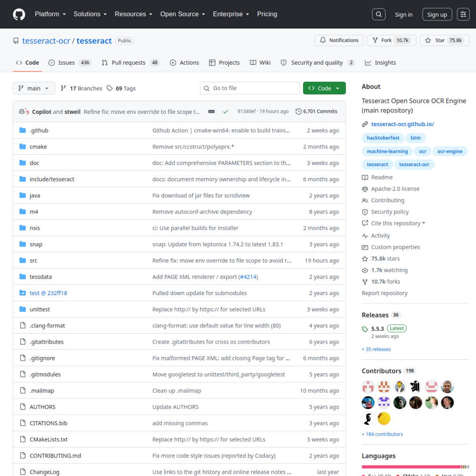Screen dimensions: 476x476
Task: Select the ocr-engine topic tag
Action: (450, 151)
